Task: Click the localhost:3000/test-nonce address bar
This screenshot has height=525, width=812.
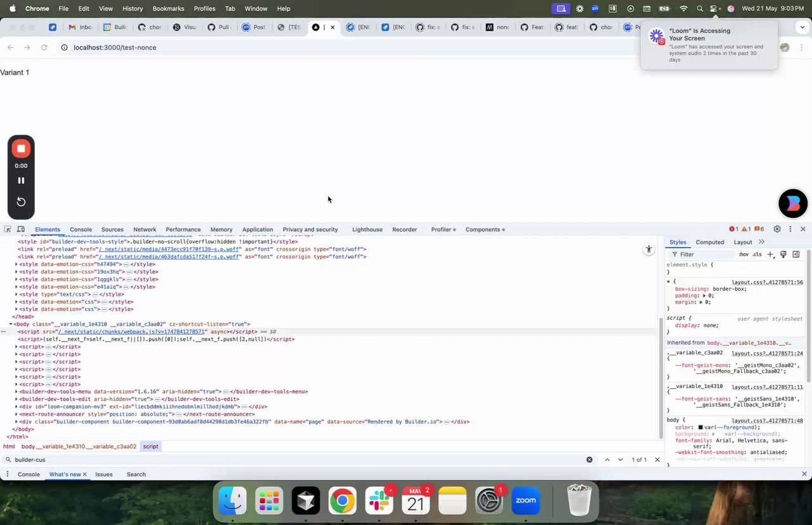Action: (x=115, y=48)
